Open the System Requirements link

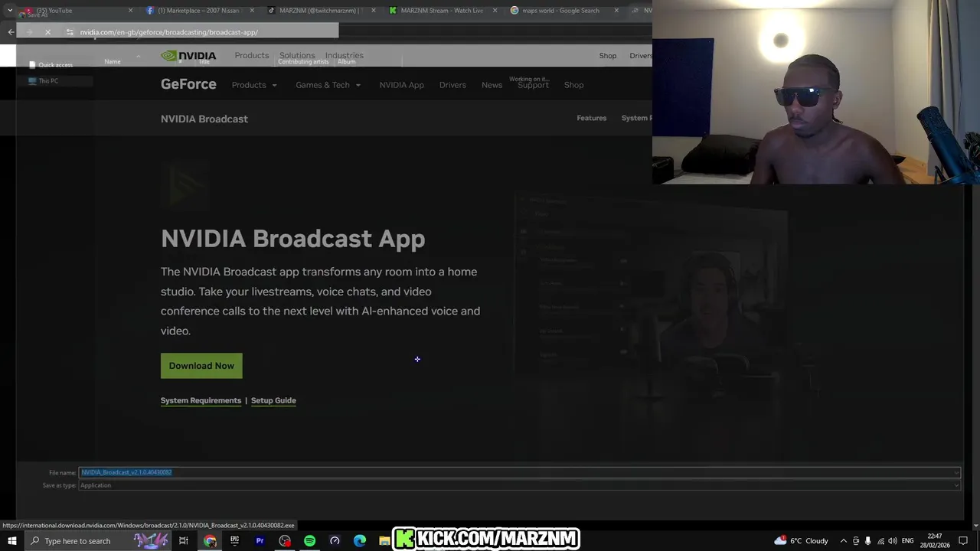click(x=201, y=400)
